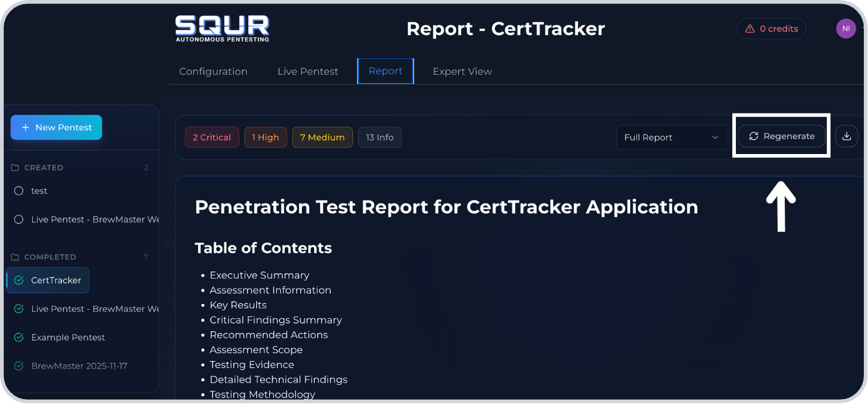Select BrewMaster 2025-11-17 in the sidebar

80,366
